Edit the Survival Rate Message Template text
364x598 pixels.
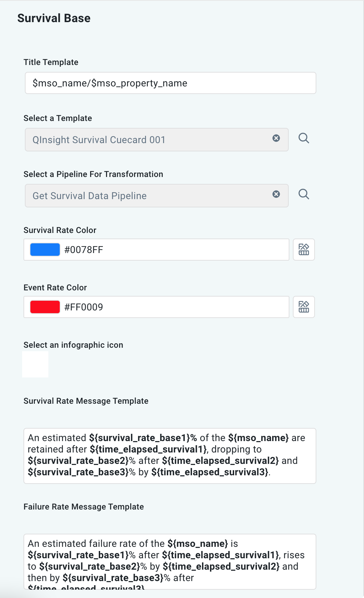pyautogui.click(x=170, y=456)
